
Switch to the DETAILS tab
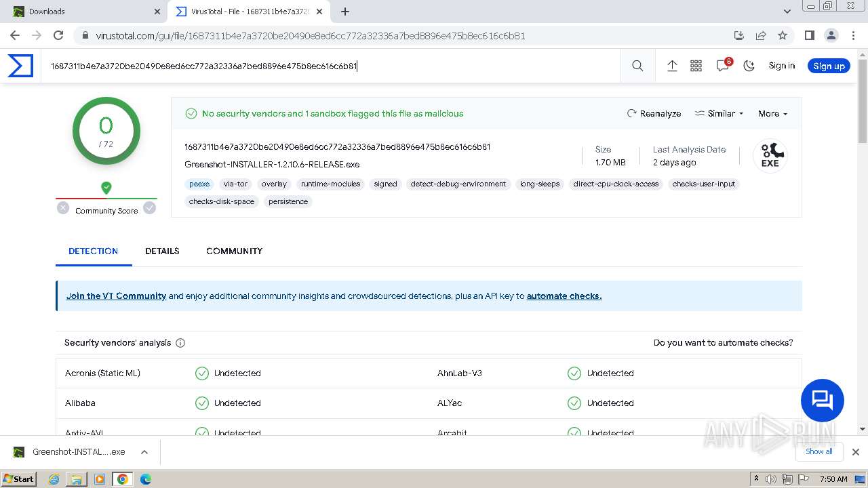(162, 251)
